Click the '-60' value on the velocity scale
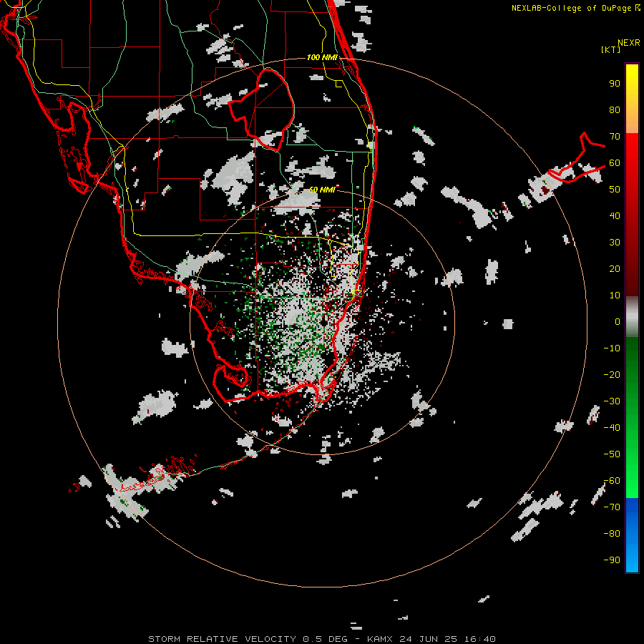644x644 pixels. [612, 481]
